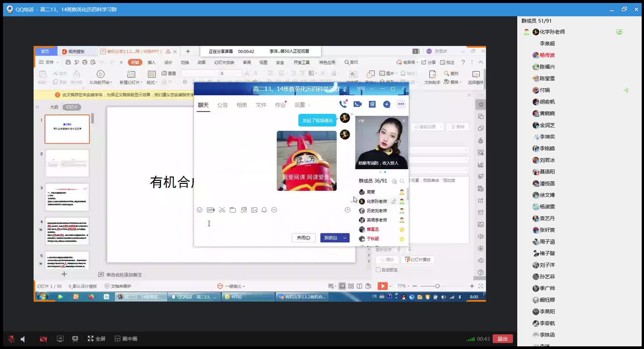Open the 幻灯片放映 ribbon tab

click(224, 62)
